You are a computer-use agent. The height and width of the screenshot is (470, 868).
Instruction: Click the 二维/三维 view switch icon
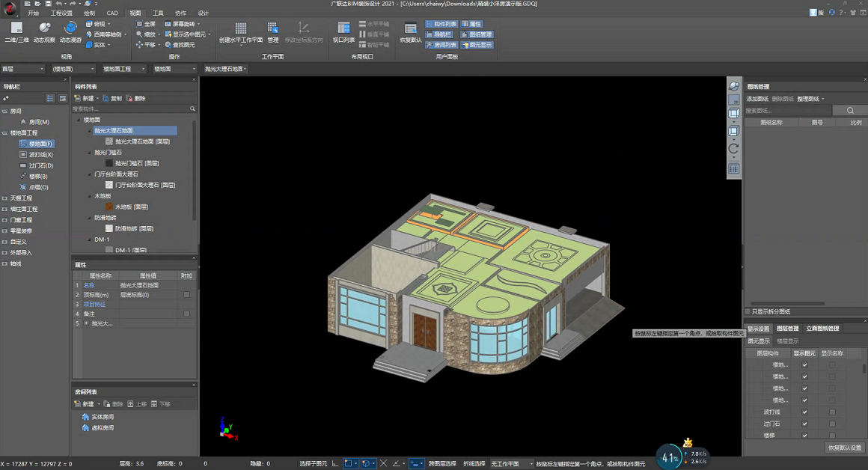click(16, 28)
